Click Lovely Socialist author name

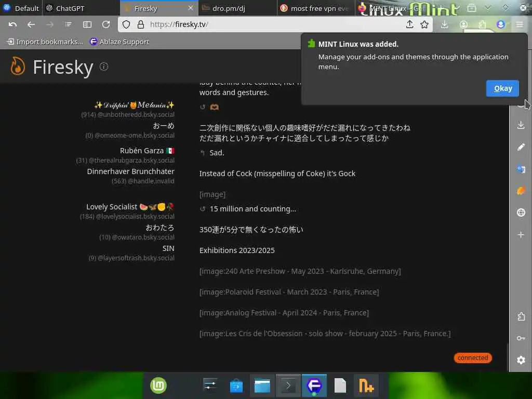coord(130,207)
